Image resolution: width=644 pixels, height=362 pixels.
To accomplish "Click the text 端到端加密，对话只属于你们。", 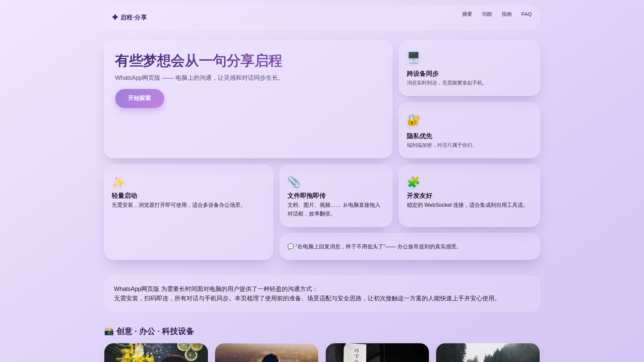I will click(x=442, y=145).
